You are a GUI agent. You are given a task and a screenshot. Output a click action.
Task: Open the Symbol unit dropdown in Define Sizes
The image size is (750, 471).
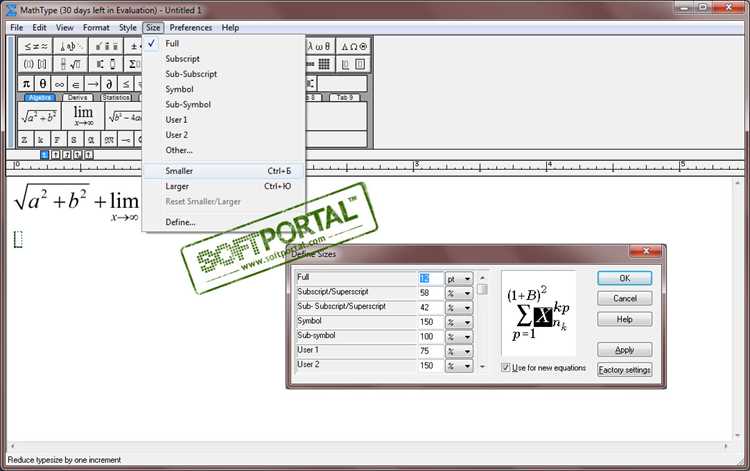click(459, 322)
